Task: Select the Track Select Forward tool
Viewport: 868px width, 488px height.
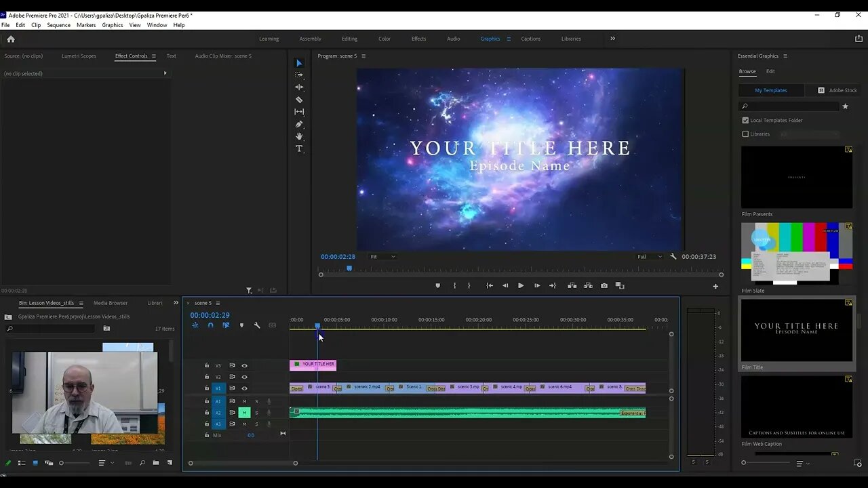Action: (299, 75)
